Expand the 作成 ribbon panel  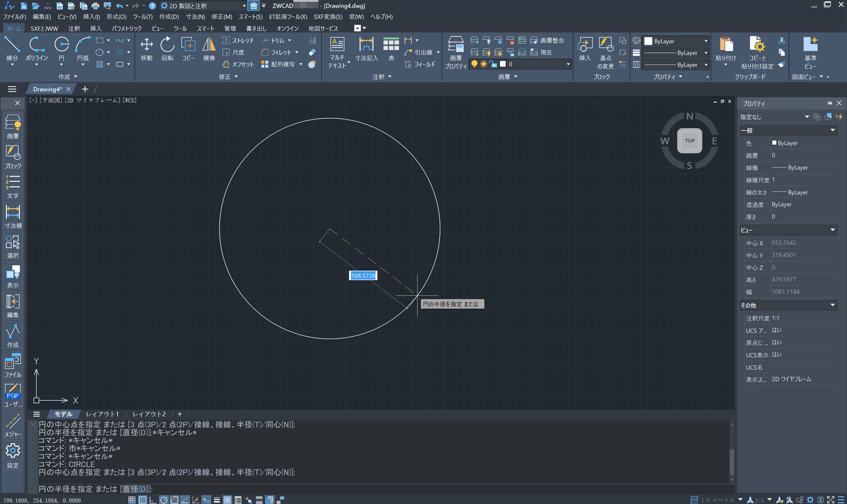(68, 76)
